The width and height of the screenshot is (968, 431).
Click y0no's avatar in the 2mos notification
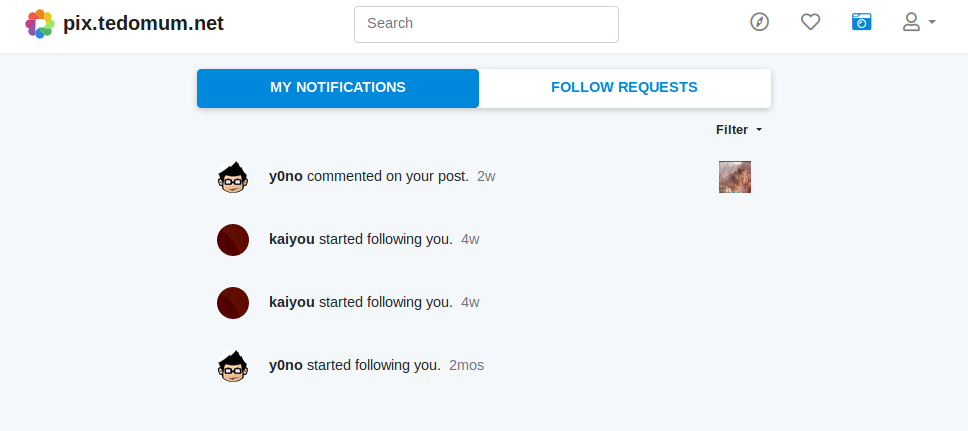coord(233,366)
